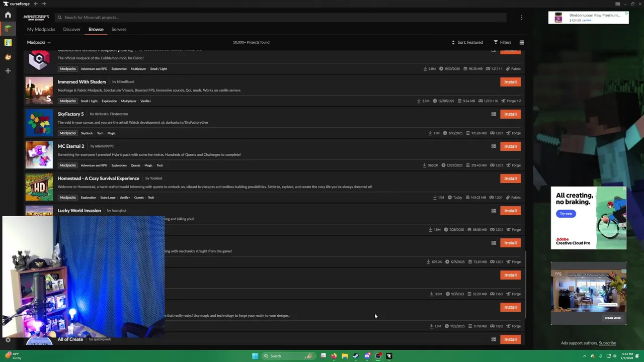Viewport: 644px width, 362px height.
Task: Expand the system tray hidden icons chevron
Action: [585, 356]
